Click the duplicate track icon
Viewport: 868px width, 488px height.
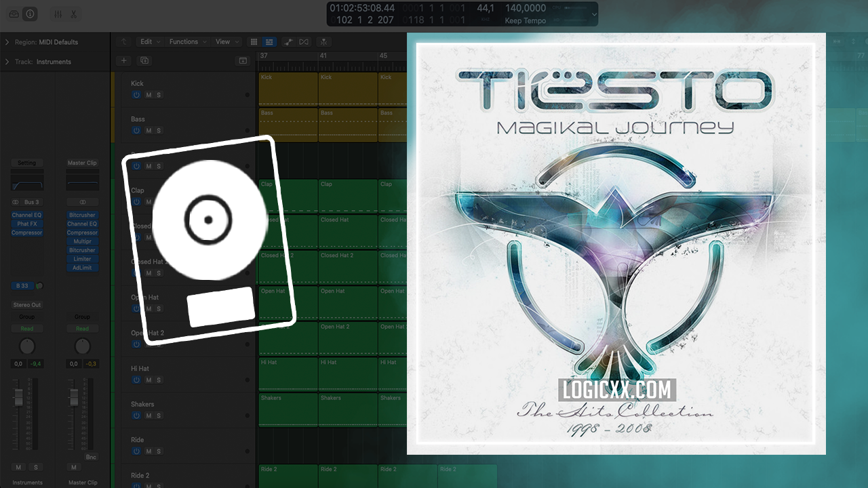(144, 60)
